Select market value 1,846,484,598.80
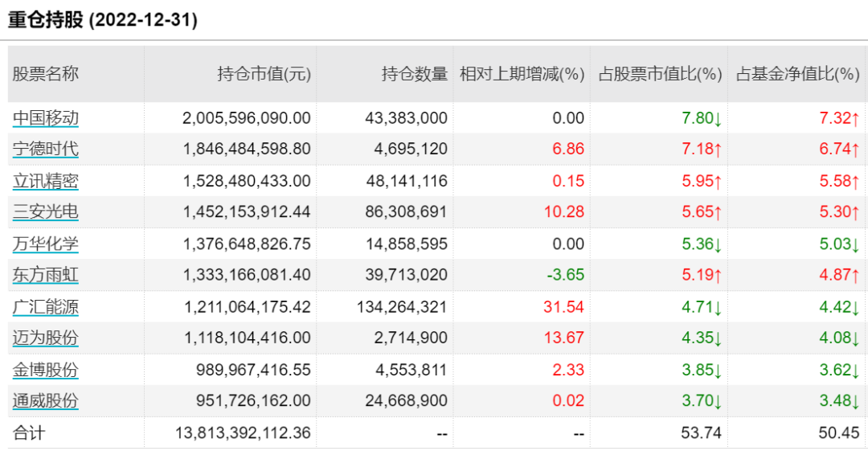Viewport: 868px width, 451px height. tap(247, 149)
